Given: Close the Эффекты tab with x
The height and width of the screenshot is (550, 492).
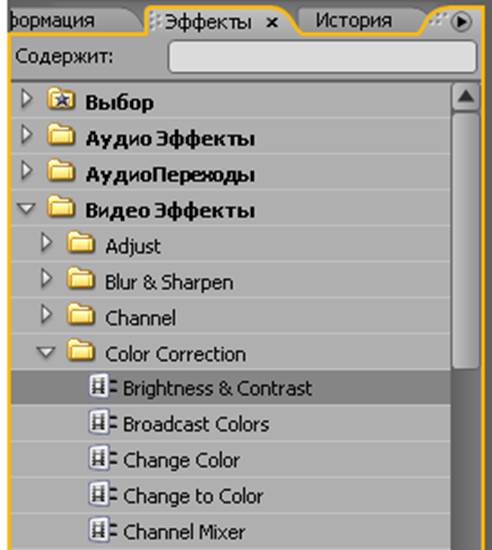Looking at the screenshot, I should tap(272, 23).
